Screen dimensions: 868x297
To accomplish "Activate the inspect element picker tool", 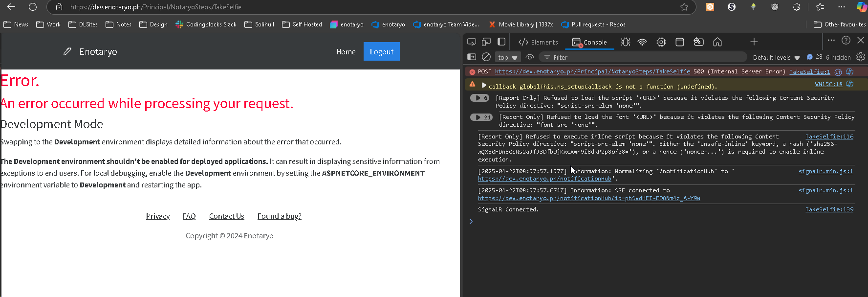I will pyautogui.click(x=471, y=42).
